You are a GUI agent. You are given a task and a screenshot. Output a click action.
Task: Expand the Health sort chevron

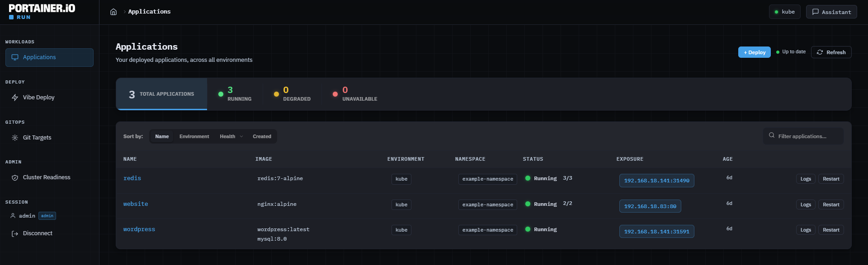241,136
